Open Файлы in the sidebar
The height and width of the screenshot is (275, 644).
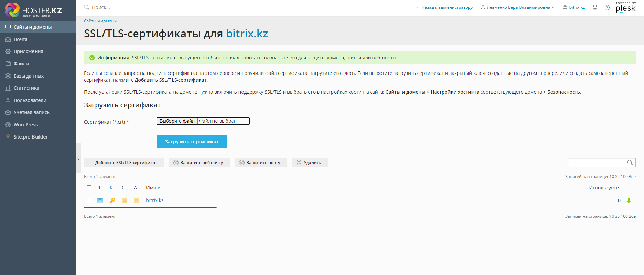38,64
